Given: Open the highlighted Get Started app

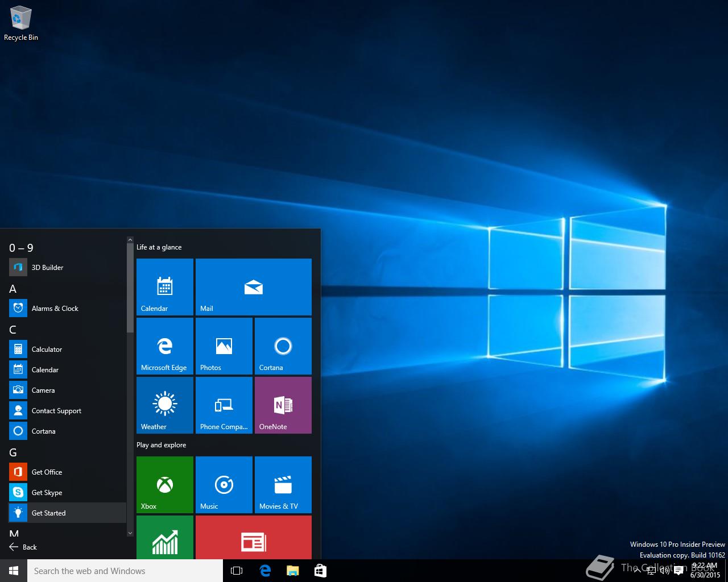Looking at the screenshot, I should [x=67, y=513].
